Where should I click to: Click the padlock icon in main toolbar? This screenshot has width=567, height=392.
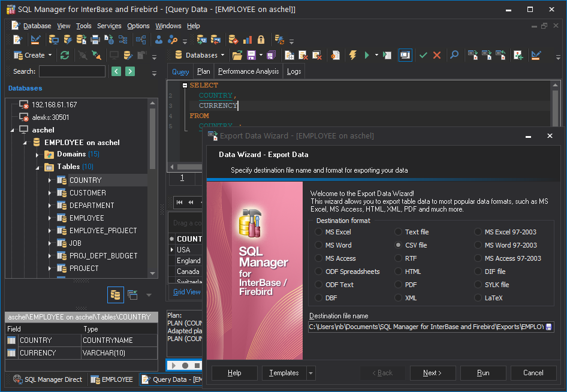coord(261,40)
